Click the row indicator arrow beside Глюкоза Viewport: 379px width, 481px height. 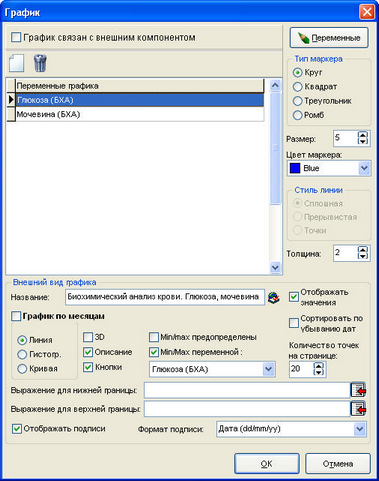[x=11, y=100]
